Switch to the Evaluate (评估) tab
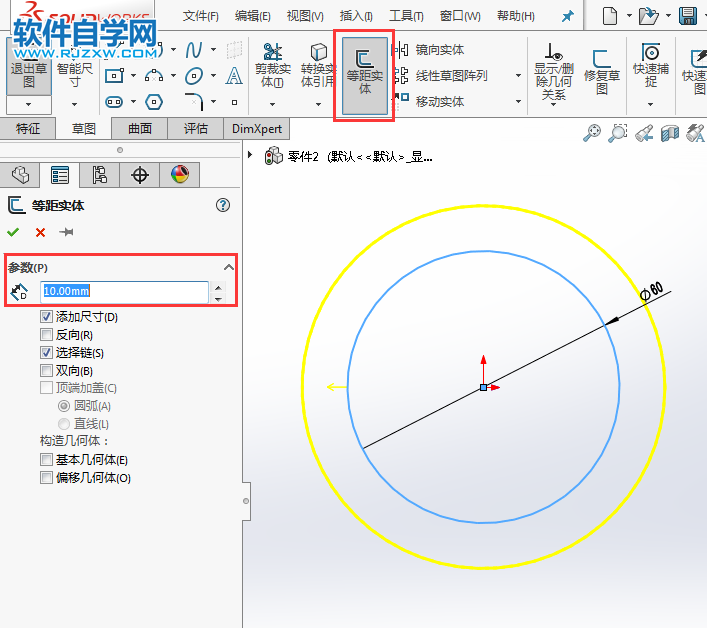This screenshot has height=628, width=707. coord(196,129)
